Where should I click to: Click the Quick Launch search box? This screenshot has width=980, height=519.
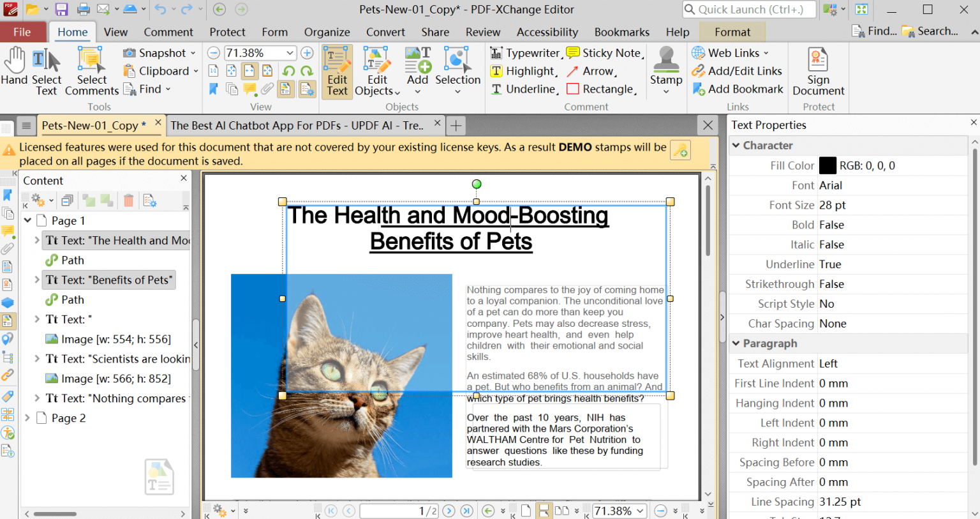[x=749, y=10]
